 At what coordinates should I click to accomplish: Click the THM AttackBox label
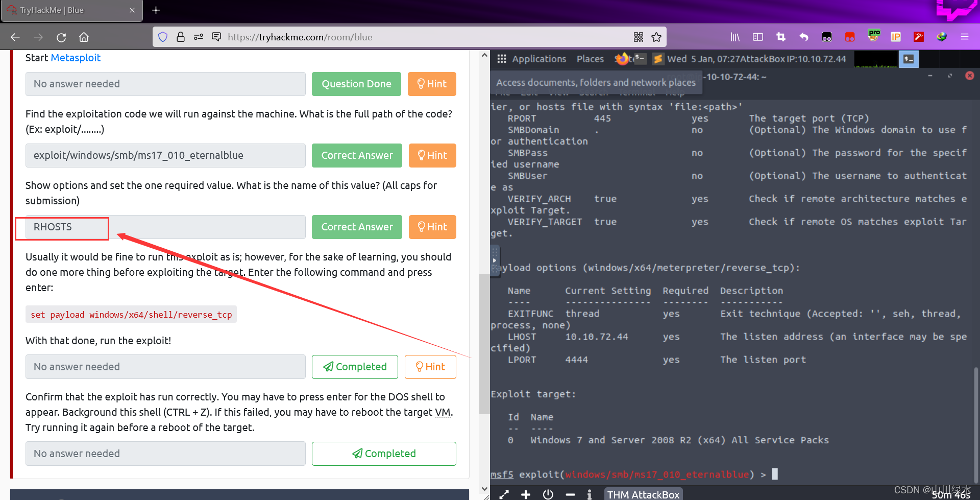click(643, 494)
